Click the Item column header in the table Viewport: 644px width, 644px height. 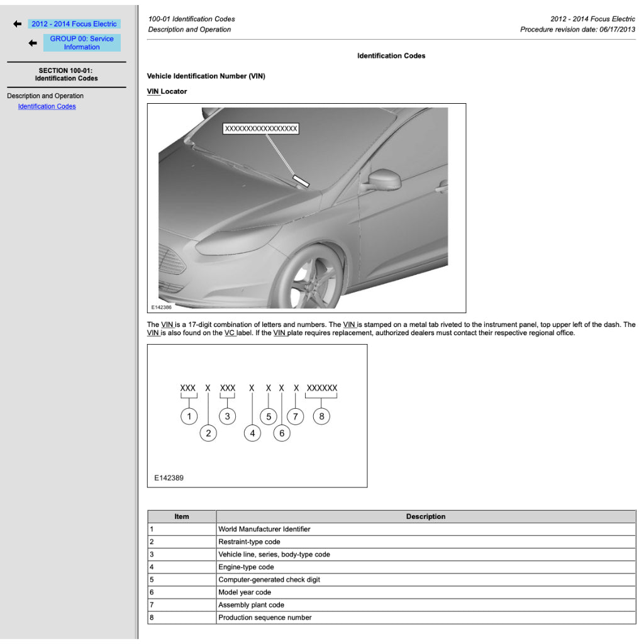tap(181, 516)
